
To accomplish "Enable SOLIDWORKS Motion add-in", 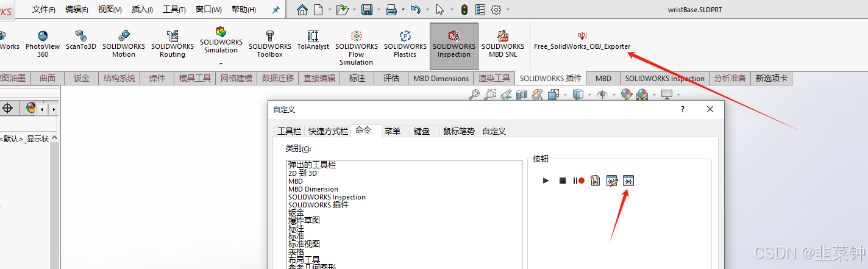I will point(124,45).
